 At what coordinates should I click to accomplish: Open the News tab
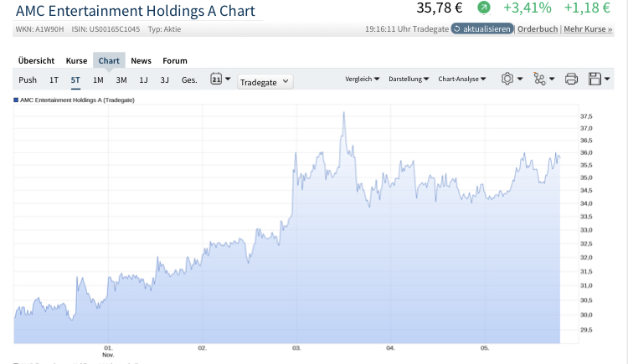coord(141,60)
